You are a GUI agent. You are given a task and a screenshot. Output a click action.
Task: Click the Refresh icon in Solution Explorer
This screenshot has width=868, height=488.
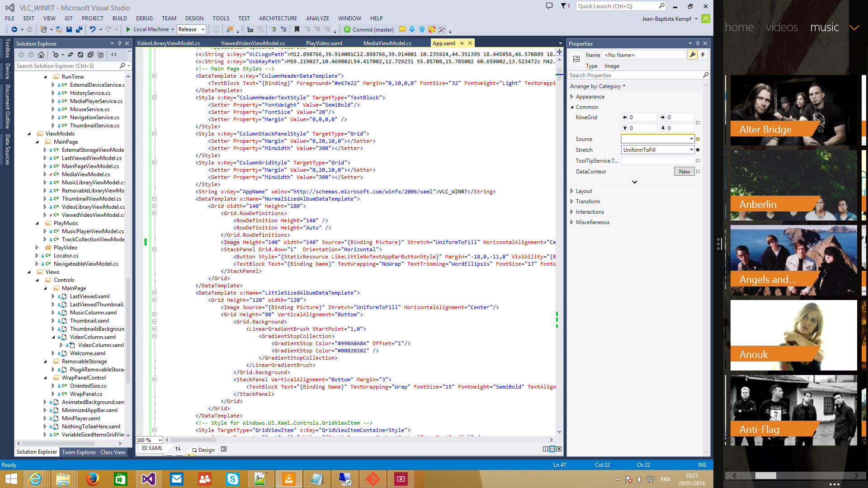[80, 55]
